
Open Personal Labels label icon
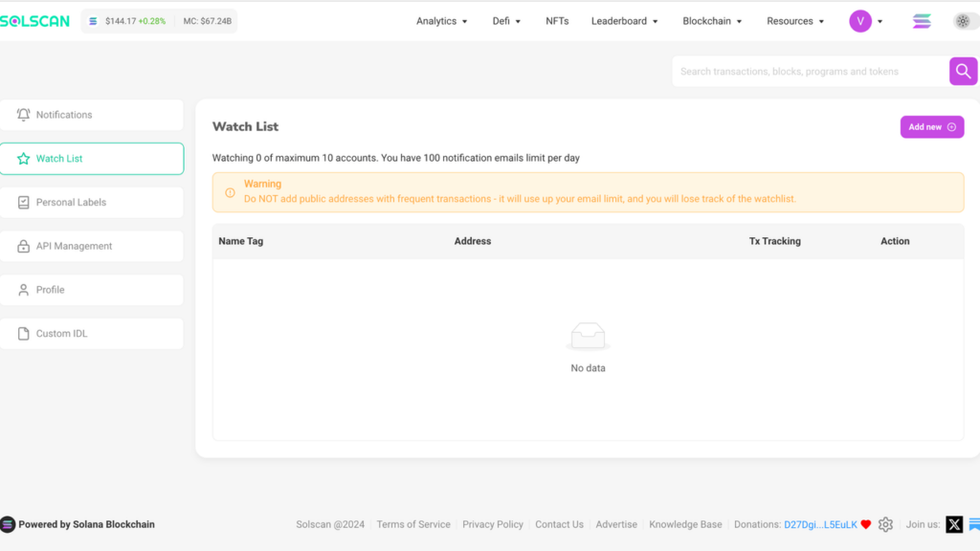tap(23, 202)
